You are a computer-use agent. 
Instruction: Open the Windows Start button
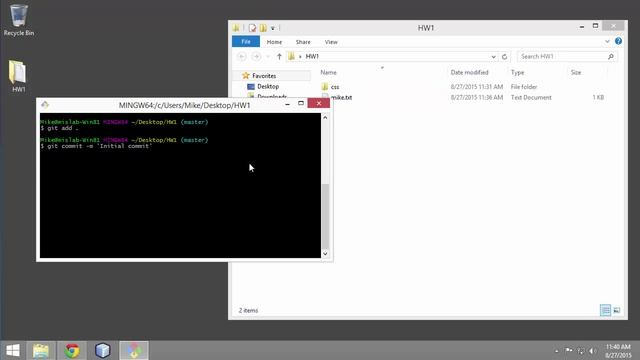(x=13, y=350)
